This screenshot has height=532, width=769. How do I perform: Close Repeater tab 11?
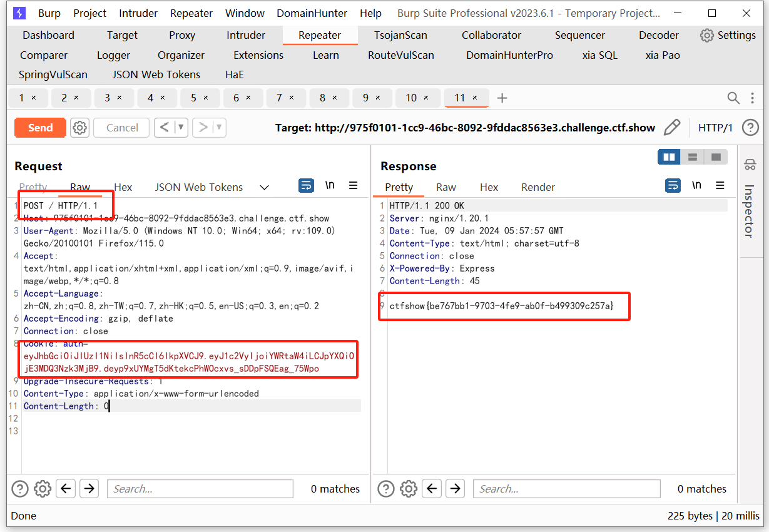[475, 98]
